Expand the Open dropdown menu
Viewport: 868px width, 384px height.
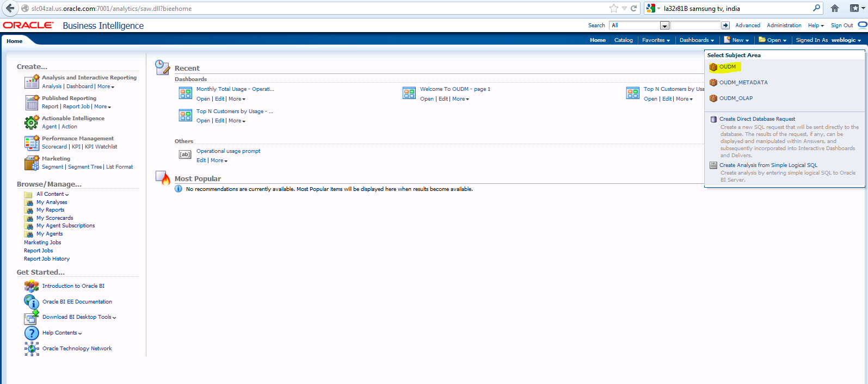[773, 40]
